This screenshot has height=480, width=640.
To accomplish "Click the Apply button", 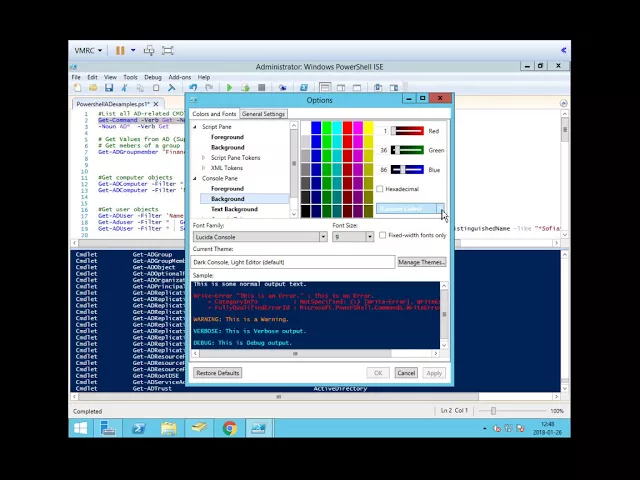I will click(x=434, y=373).
